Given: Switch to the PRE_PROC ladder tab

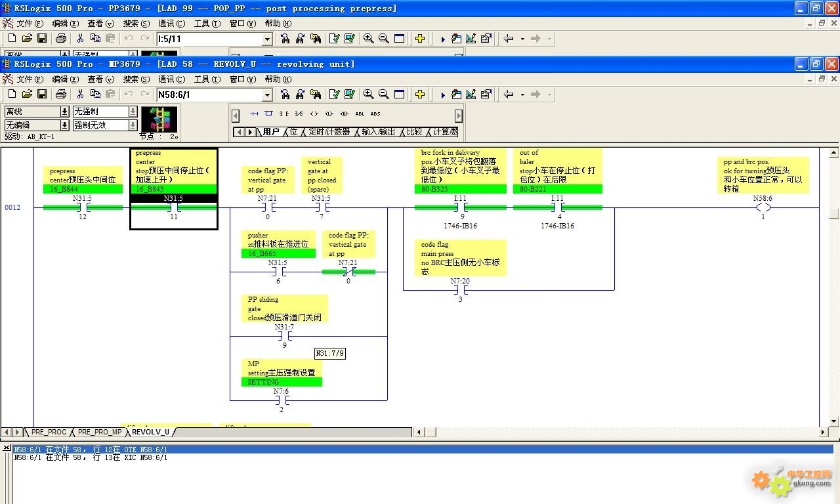Looking at the screenshot, I should tap(49, 432).
